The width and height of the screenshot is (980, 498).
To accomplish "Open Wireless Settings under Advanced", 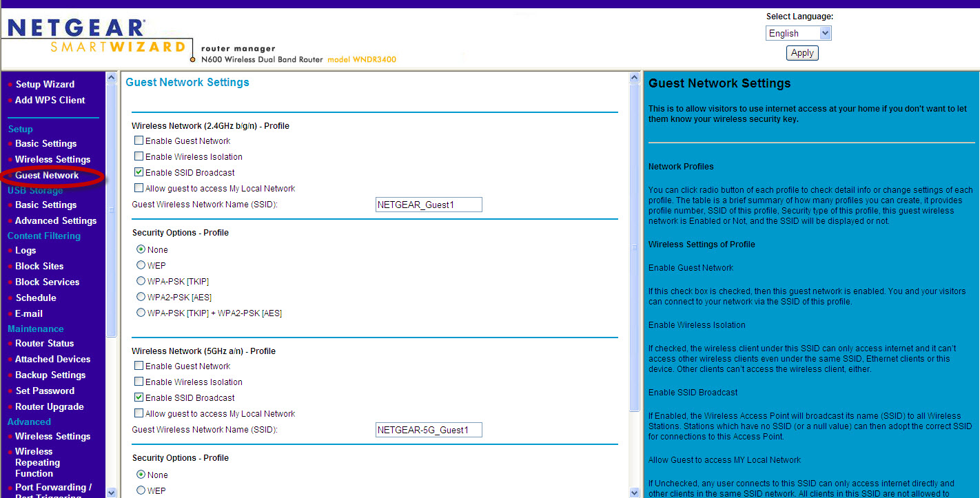I will pos(52,436).
